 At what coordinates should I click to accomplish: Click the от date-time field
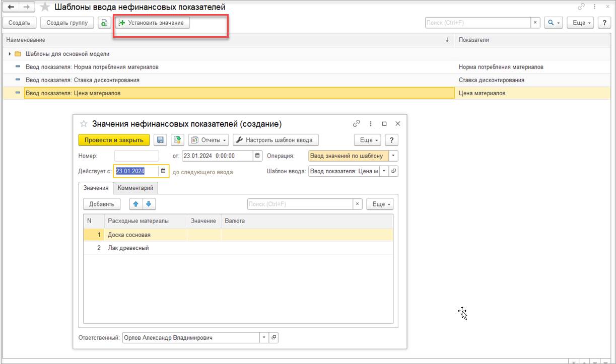217,156
